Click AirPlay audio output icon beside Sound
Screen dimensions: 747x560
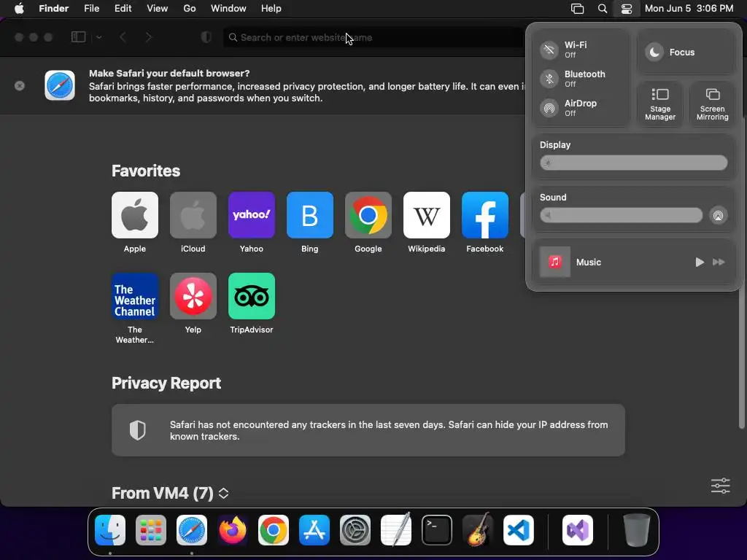718,216
